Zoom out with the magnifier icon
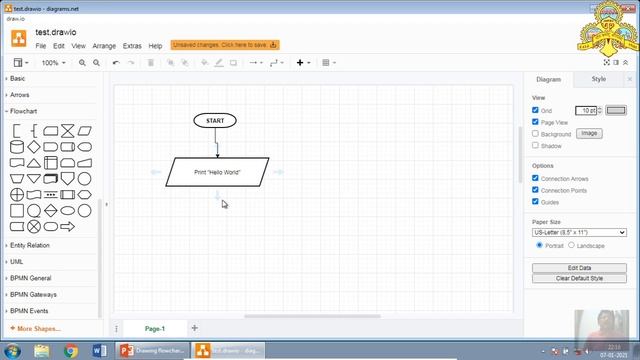This screenshot has height=360, width=640. coord(96,63)
